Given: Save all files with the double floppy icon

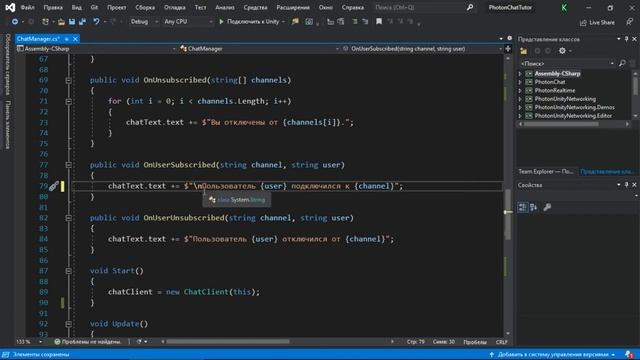Looking at the screenshot, I should [x=82, y=22].
